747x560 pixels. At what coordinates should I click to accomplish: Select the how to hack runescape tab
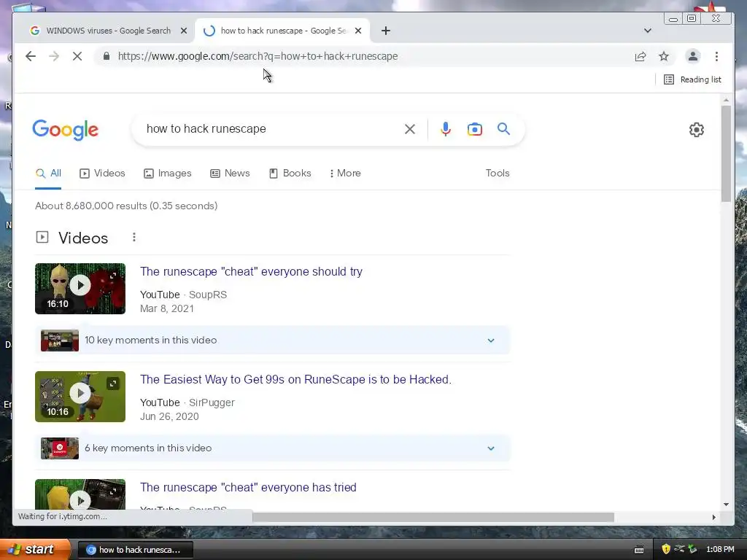click(282, 31)
